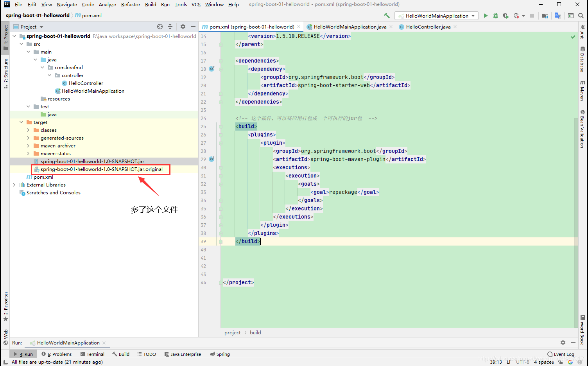Click Collapse All icon in Project panel

coord(170,27)
